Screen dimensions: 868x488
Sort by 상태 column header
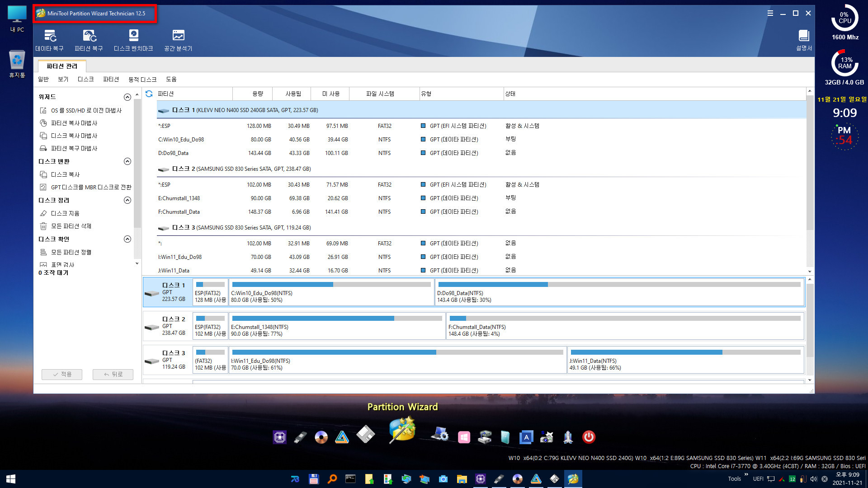(654, 94)
